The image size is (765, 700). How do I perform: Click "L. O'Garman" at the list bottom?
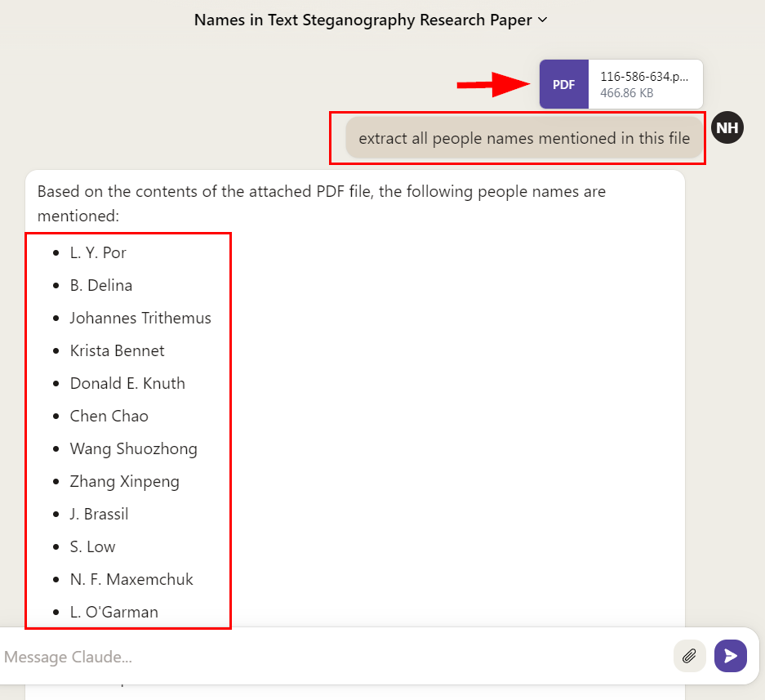(113, 612)
